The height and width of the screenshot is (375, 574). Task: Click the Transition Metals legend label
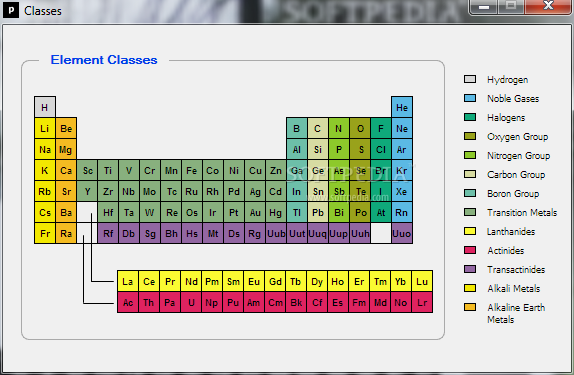pos(522,212)
